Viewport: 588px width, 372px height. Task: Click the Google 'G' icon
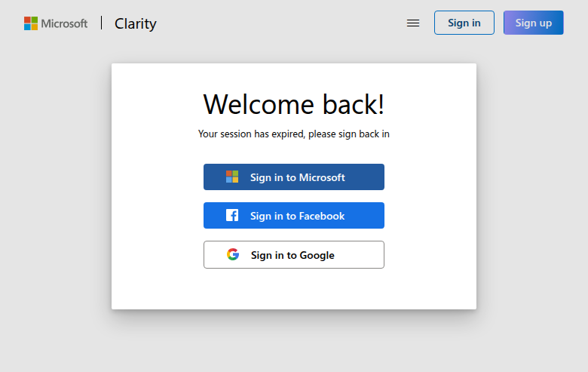(233, 255)
